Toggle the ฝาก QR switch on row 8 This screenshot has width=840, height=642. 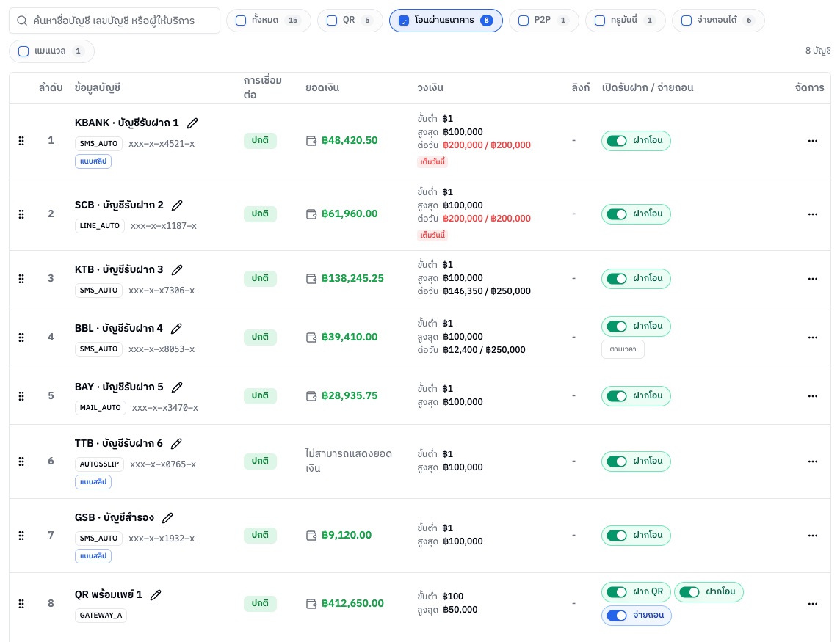point(617,591)
